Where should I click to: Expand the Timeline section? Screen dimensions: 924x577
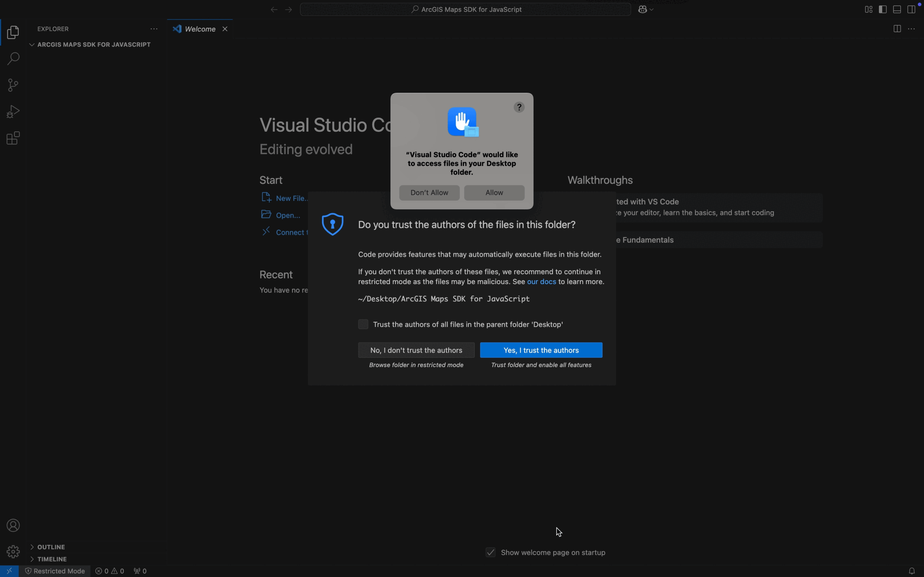pyautogui.click(x=52, y=559)
